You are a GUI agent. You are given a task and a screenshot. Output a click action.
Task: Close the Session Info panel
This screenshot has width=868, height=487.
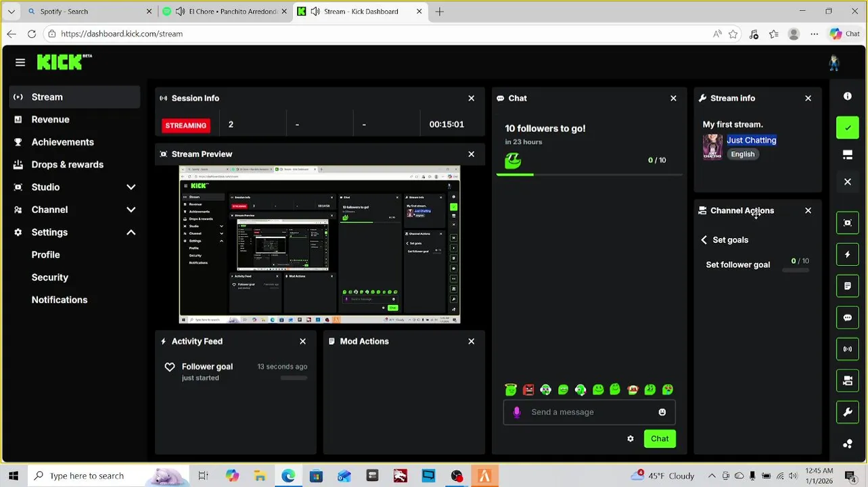(x=472, y=98)
